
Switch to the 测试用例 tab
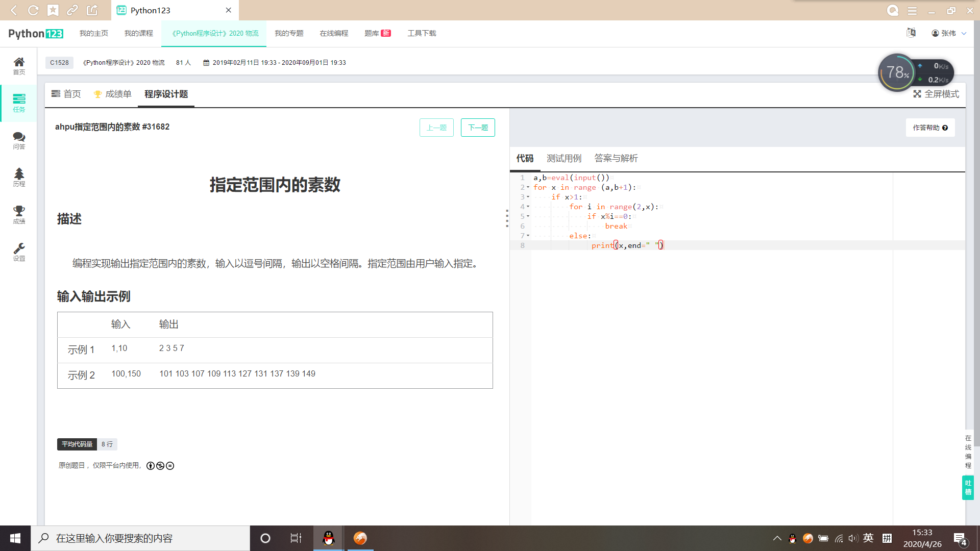[x=563, y=158]
